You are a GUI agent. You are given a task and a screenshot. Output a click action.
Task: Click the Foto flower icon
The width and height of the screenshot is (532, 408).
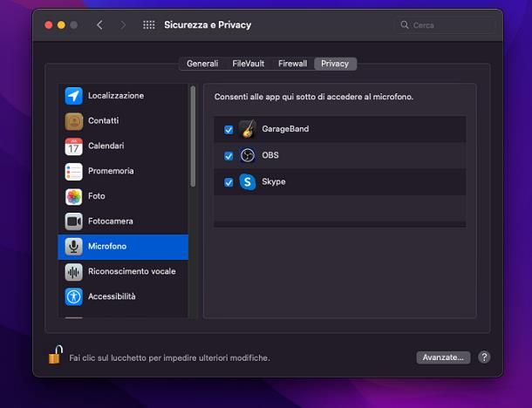tap(73, 196)
